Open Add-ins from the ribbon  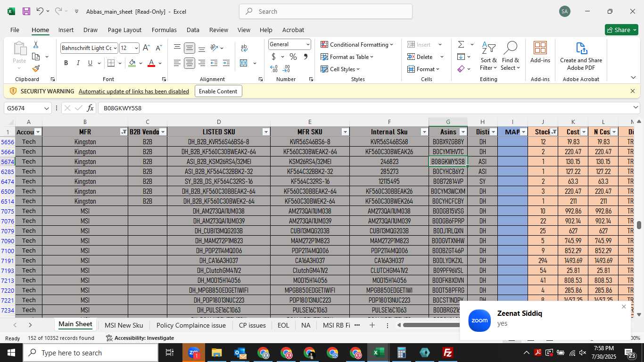click(x=540, y=52)
